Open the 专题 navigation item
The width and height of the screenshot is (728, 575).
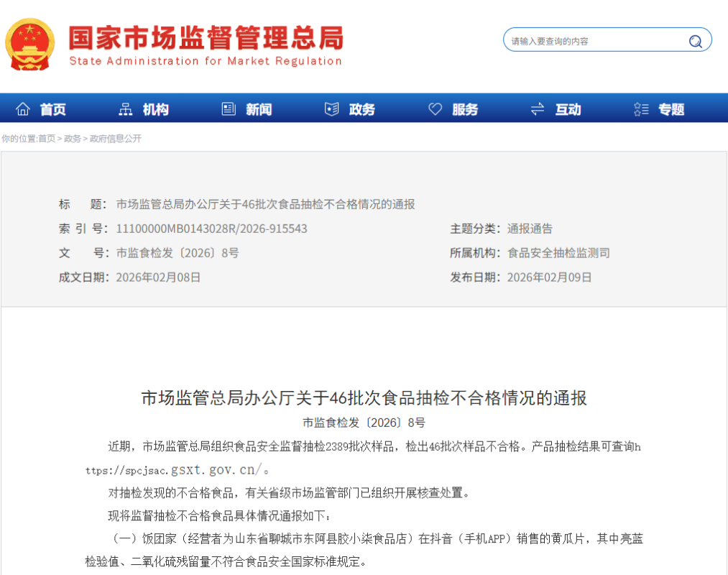tap(671, 109)
